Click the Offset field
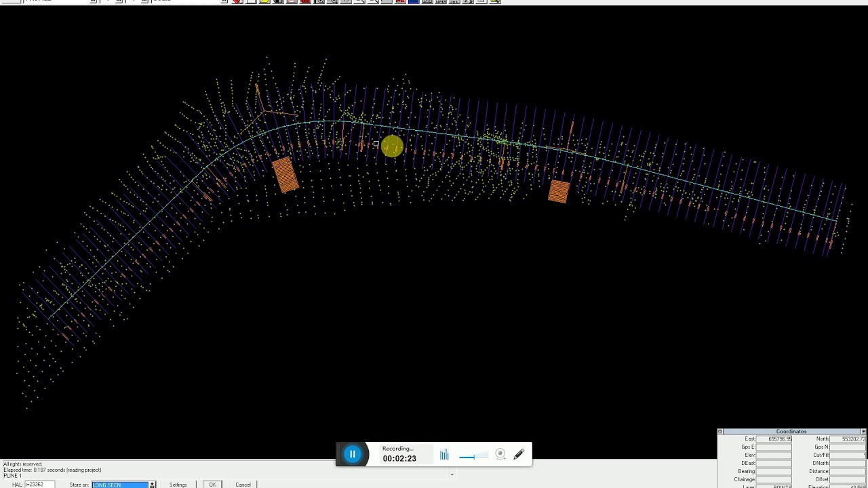The width and height of the screenshot is (868, 488). coord(848,480)
